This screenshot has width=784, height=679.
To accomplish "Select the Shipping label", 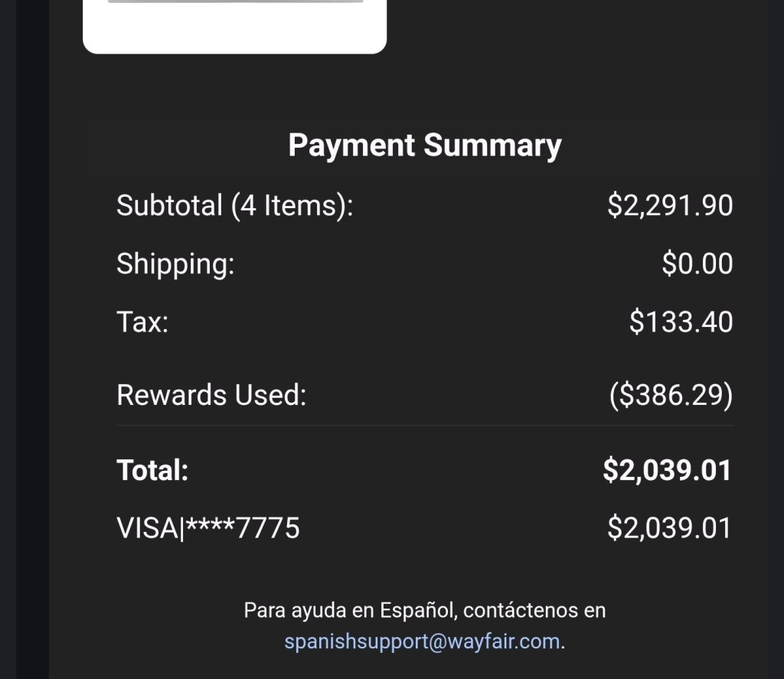I will (175, 264).
